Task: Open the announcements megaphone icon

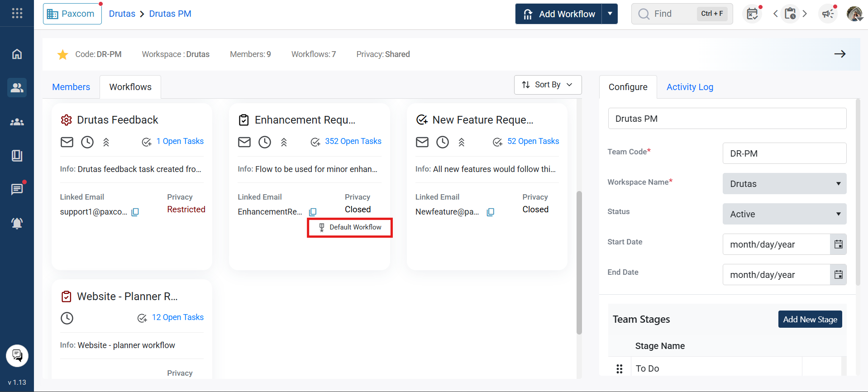Action: click(828, 14)
